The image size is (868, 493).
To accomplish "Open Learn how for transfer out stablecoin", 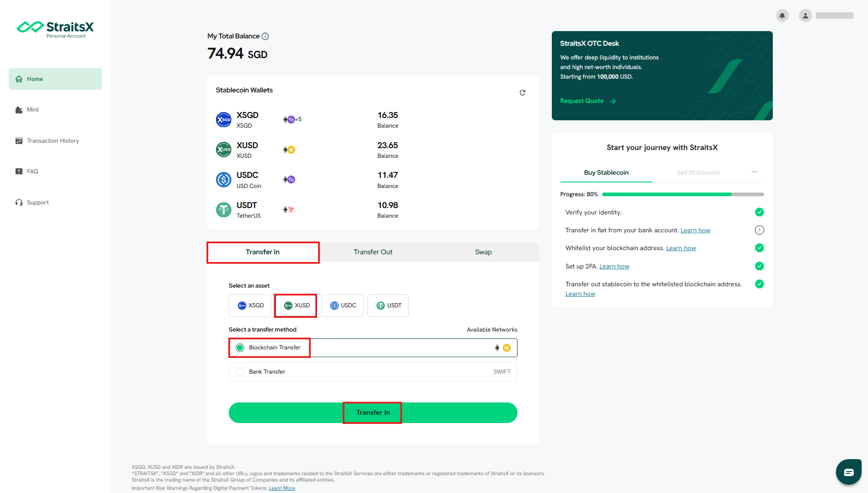I will pos(580,294).
